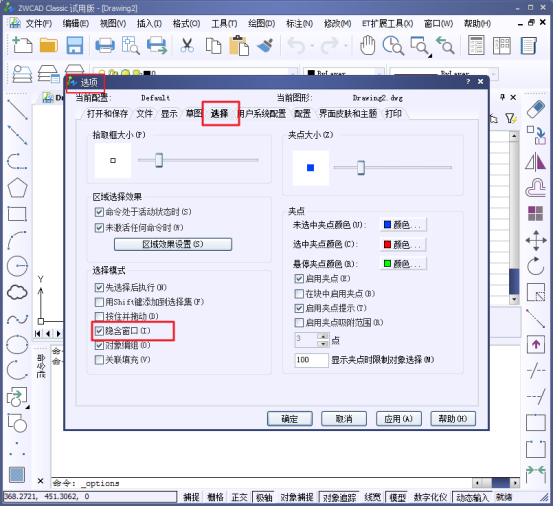Open the Redo history dropdown arrow

click(x=346, y=45)
